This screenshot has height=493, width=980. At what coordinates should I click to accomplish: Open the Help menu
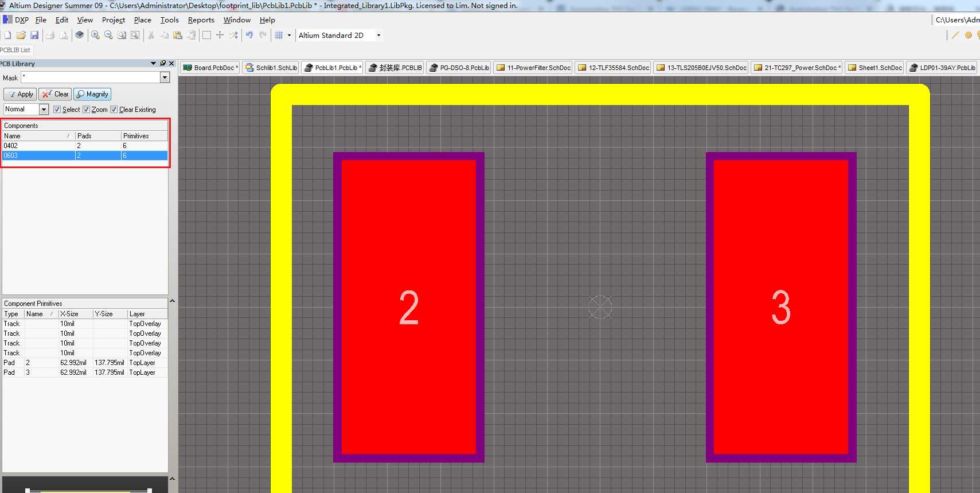click(x=267, y=20)
